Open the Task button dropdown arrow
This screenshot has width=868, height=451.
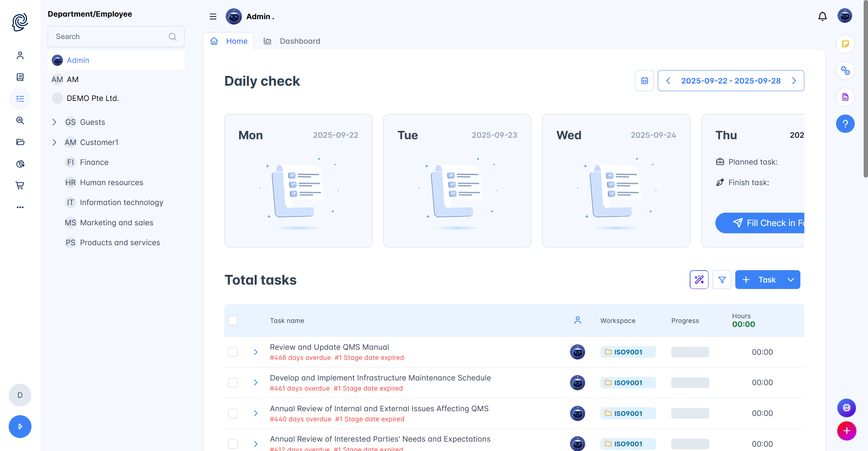coord(791,280)
